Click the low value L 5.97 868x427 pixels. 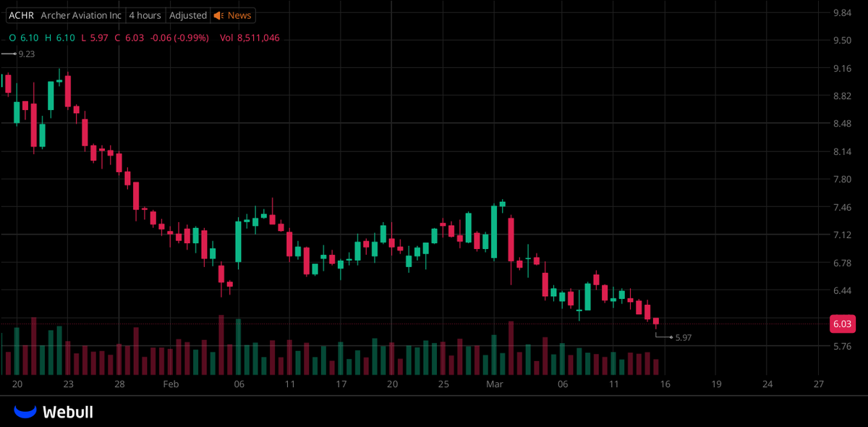pos(94,38)
